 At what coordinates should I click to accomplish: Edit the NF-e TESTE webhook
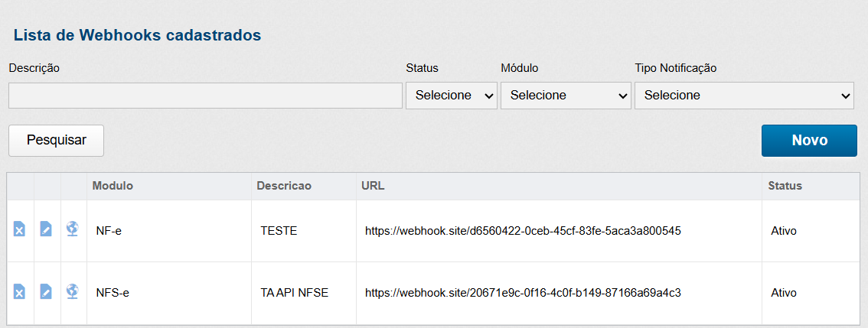tap(46, 229)
